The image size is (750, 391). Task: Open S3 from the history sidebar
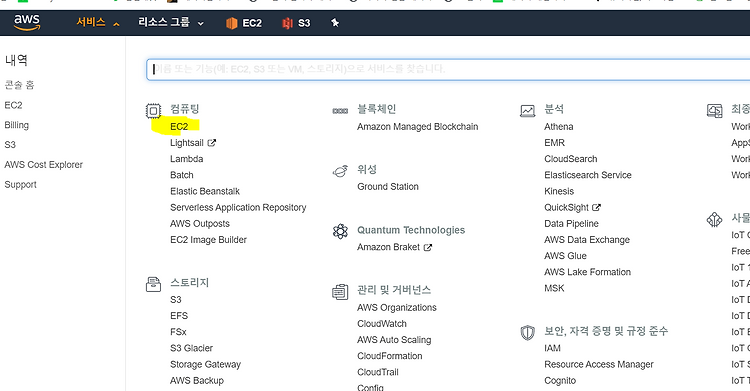[x=10, y=145]
